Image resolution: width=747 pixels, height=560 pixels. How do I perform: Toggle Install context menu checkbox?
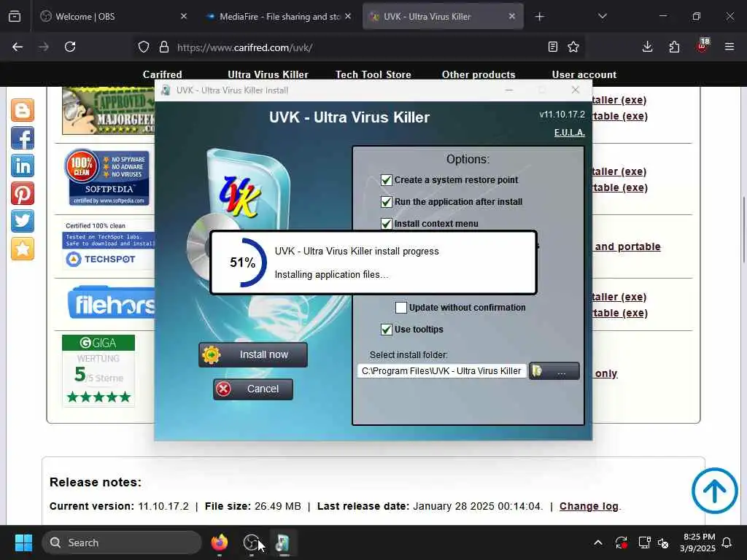coord(387,224)
